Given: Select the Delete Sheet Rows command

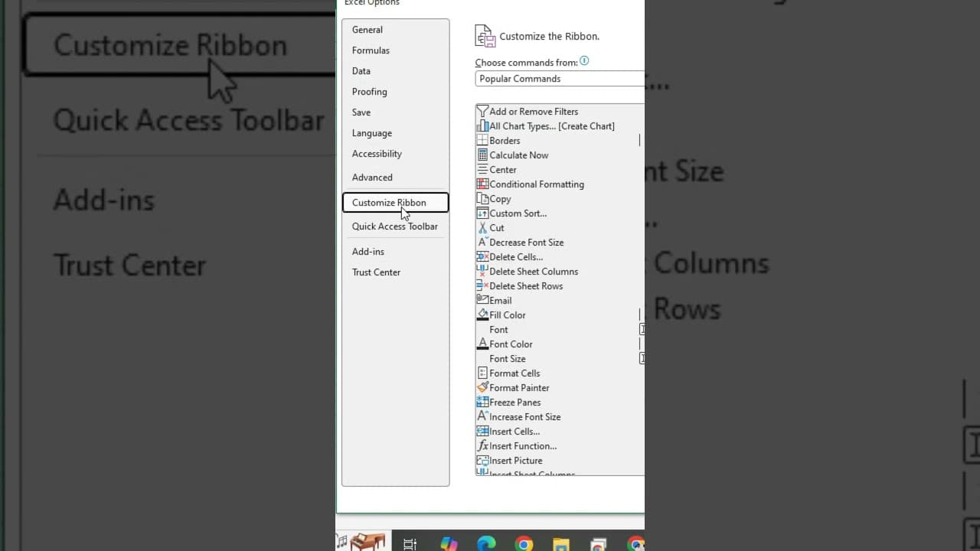Looking at the screenshot, I should pos(559,286).
